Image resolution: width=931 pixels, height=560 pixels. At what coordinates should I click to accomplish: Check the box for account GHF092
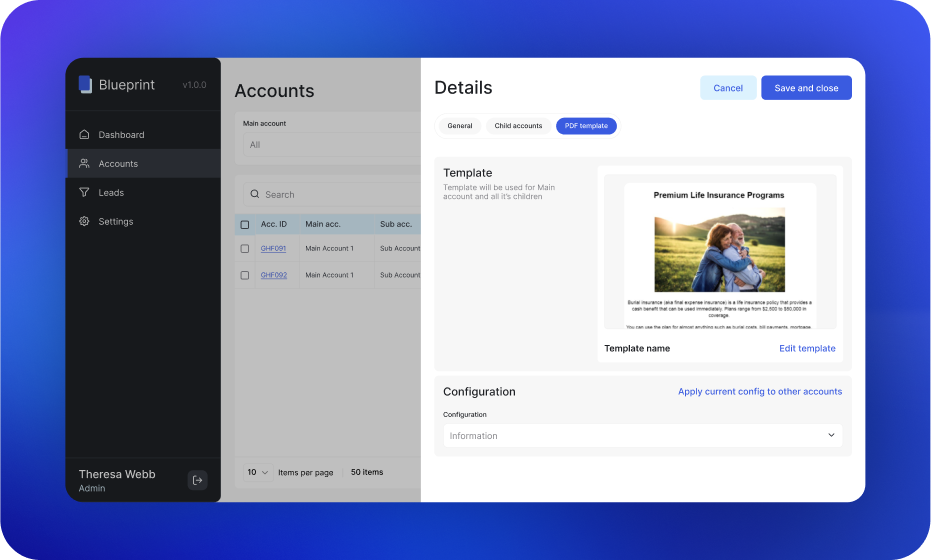pyautogui.click(x=245, y=275)
